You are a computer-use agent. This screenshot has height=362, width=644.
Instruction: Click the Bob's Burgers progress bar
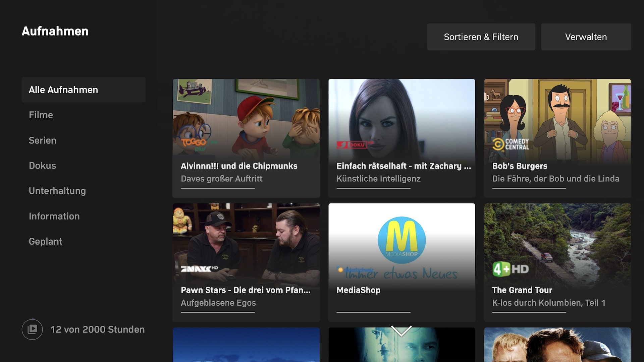tap(529, 188)
